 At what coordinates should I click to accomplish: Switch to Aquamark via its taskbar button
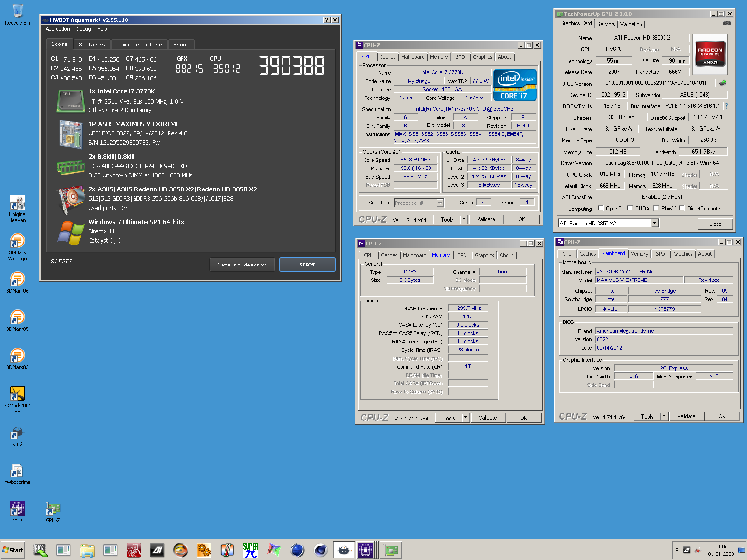click(x=343, y=550)
